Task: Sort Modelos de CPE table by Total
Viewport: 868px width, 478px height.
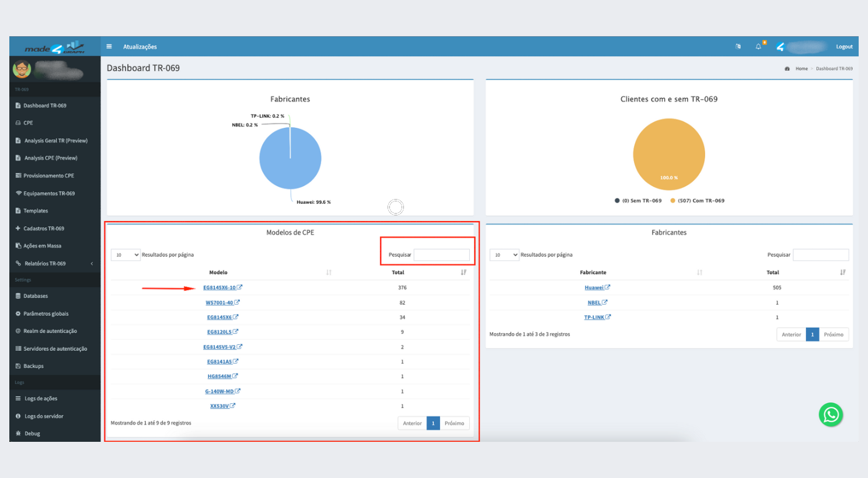Action: pyautogui.click(x=463, y=273)
